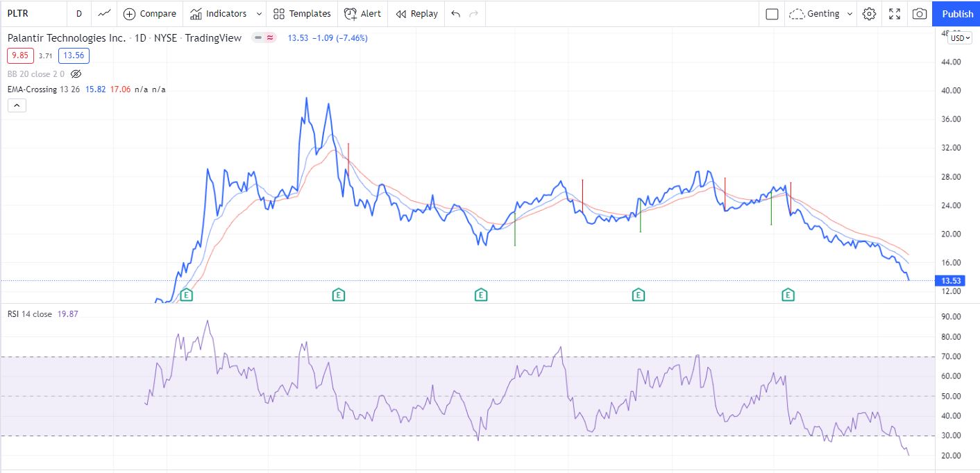Redo the chart action

tap(474, 13)
